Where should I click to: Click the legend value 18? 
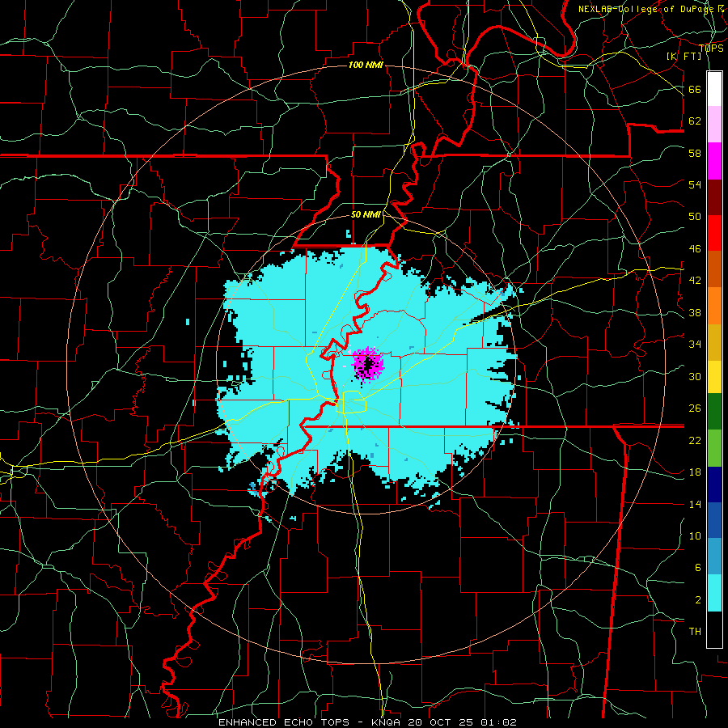695,472
